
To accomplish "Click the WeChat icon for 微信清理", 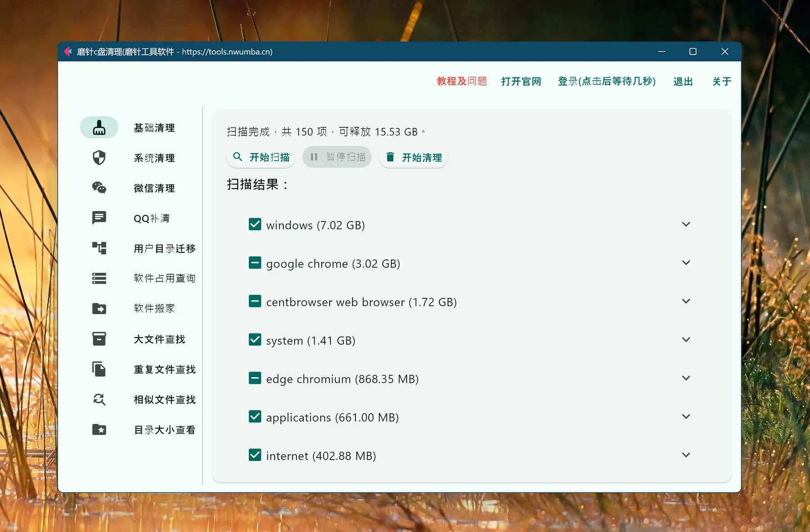I will (x=99, y=188).
